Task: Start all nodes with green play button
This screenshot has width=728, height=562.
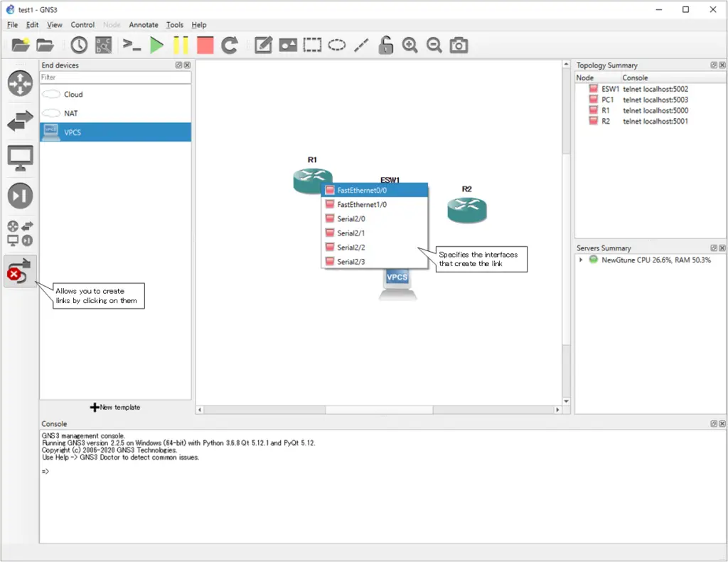Action: (156, 45)
